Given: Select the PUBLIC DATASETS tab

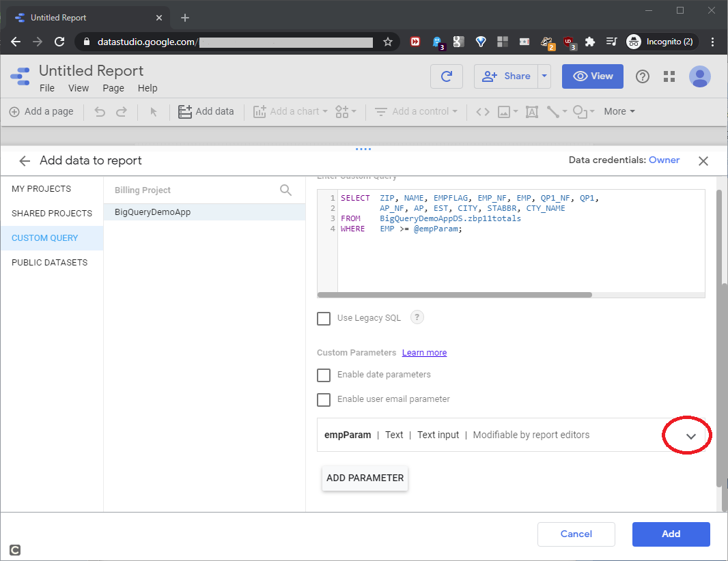Looking at the screenshot, I should click(x=49, y=263).
